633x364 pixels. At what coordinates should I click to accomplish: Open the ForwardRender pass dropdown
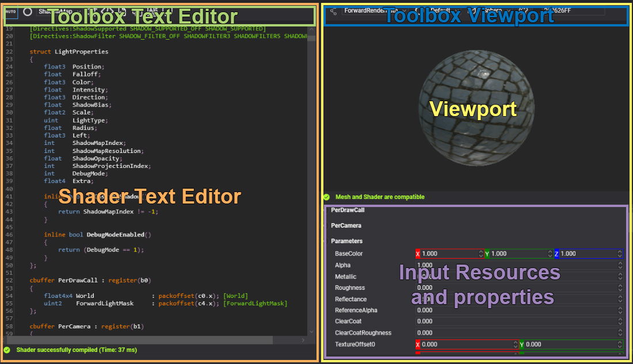tap(368, 11)
